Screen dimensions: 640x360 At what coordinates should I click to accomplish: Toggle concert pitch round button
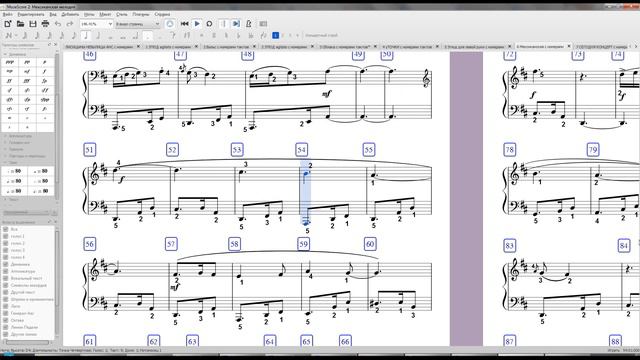click(x=170, y=24)
